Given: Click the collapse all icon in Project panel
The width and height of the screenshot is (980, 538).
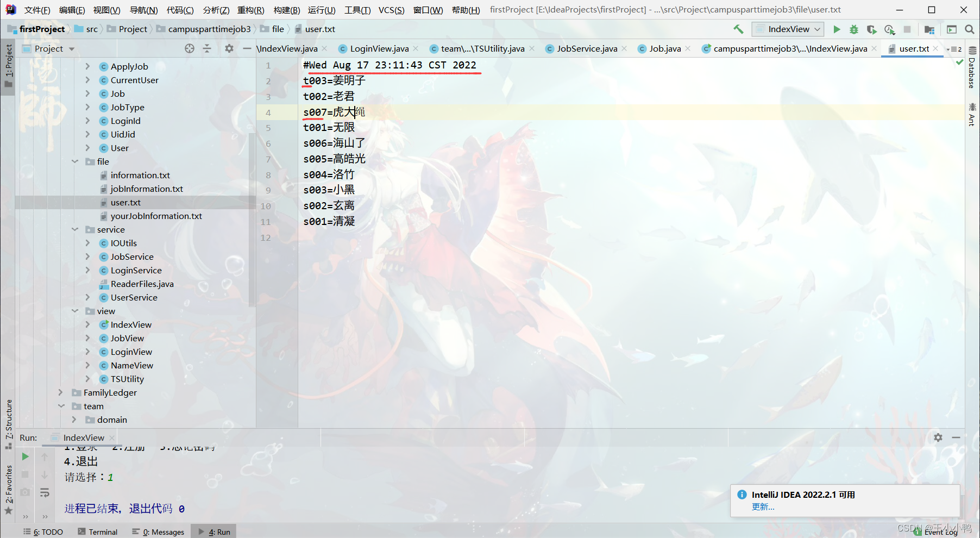Looking at the screenshot, I should click(207, 48).
